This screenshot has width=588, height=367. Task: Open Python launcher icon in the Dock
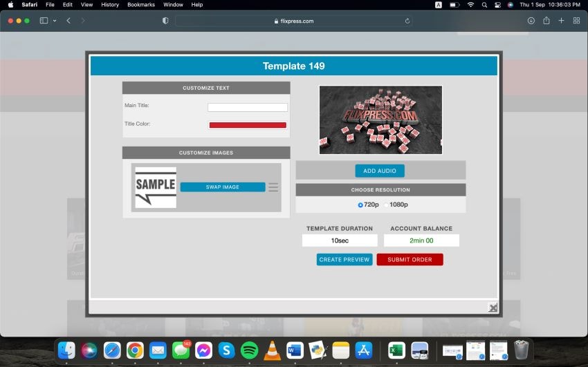pos(318,351)
